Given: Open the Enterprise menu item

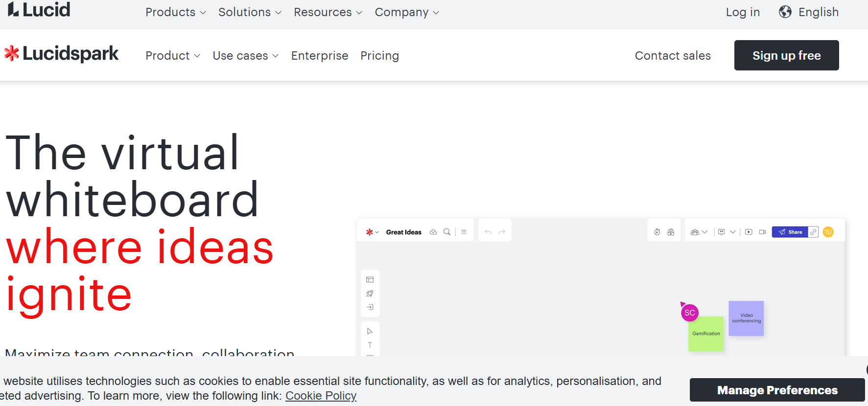Looking at the screenshot, I should 319,56.
